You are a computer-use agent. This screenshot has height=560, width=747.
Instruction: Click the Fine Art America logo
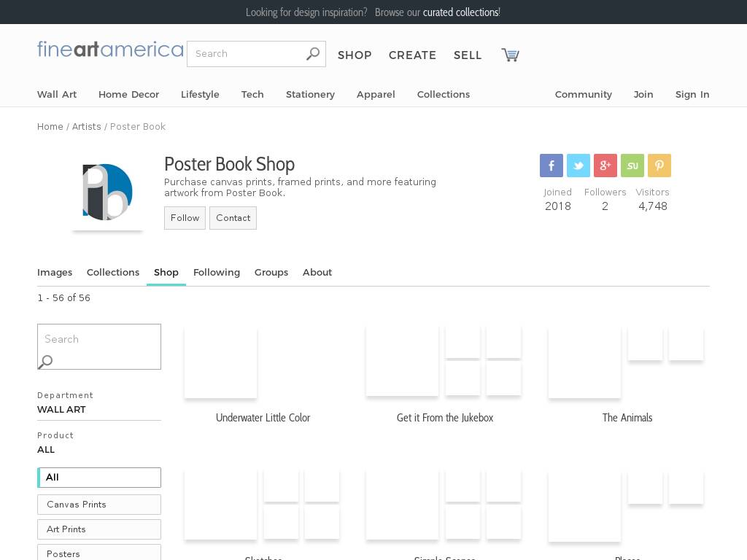(110, 50)
